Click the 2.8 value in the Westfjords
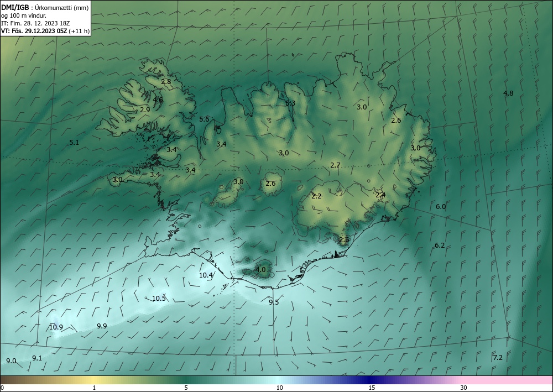Viewport: 553px width, 392px height. coord(166,81)
